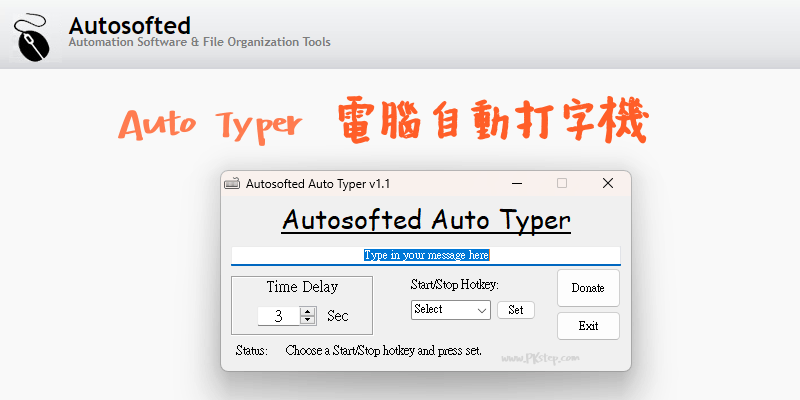Click 'Automation Software & File Organization Tools' tagline
Screen dimensions: 800x400
[199, 42]
